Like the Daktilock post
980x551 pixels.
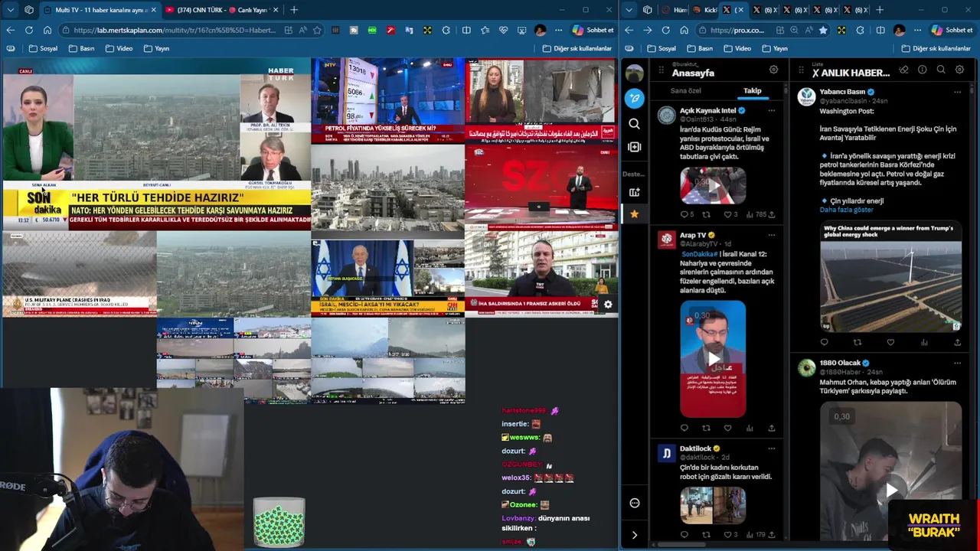[727, 535]
